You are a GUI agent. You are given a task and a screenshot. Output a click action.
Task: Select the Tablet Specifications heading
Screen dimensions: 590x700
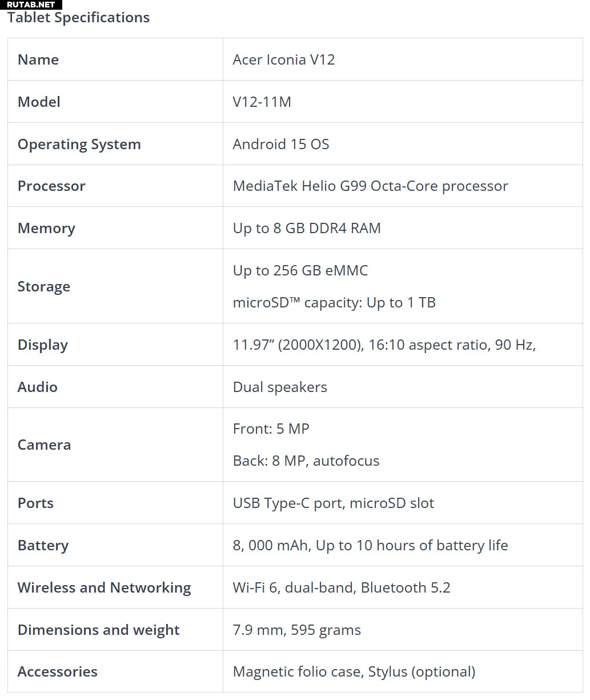point(78,18)
